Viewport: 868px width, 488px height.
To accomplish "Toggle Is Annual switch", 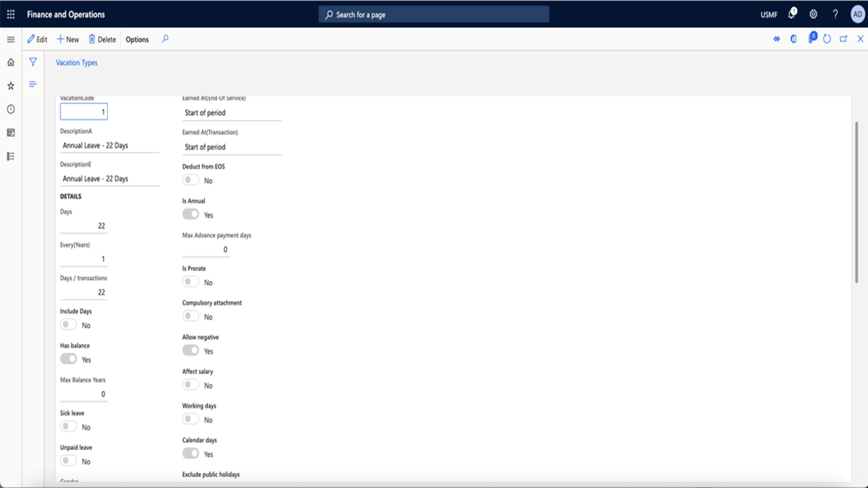I will tap(191, 214).
